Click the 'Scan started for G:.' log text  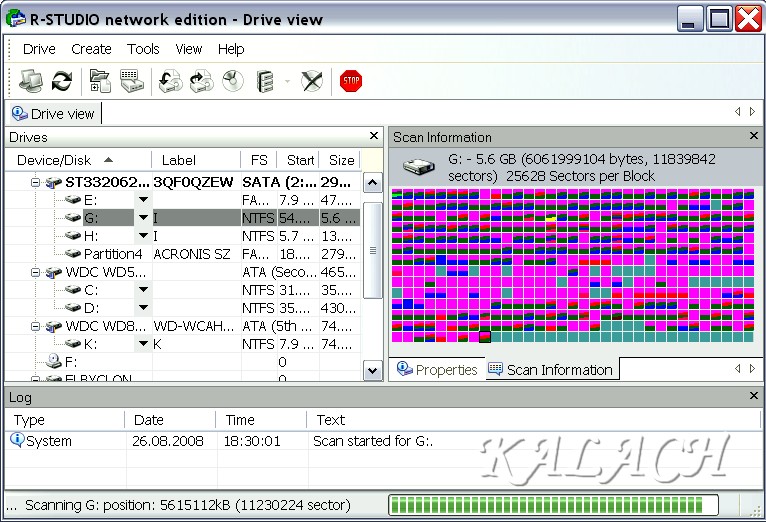(x=373, y=440)
